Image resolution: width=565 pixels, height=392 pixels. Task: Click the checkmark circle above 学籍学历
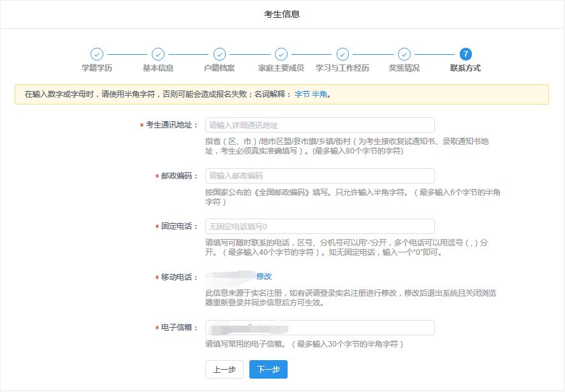[x=96, y=54]
